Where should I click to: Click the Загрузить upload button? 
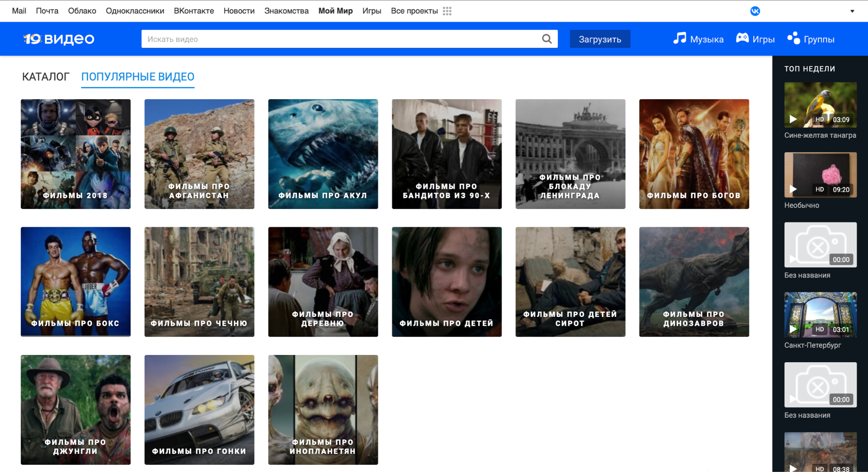click(x=600, y=39)
